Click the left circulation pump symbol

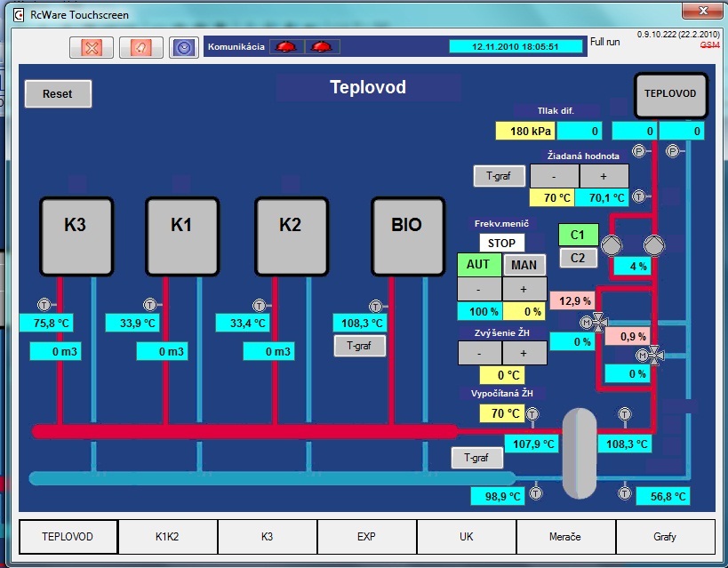pyautogui.click(x=612, y=244)
